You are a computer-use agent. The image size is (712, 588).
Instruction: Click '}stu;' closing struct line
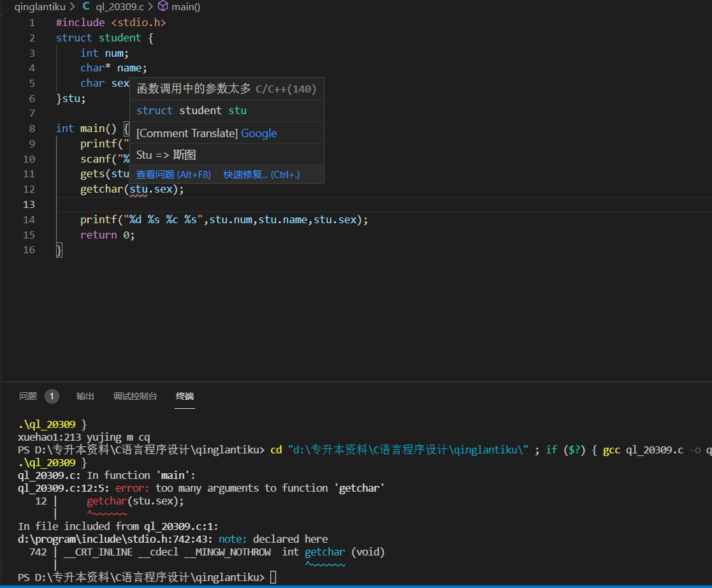pyautogui.click(x=71, y=99)
